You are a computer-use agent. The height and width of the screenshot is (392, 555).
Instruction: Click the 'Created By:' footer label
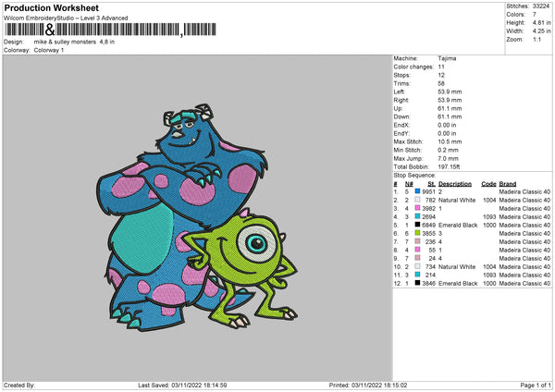point(19,385)
